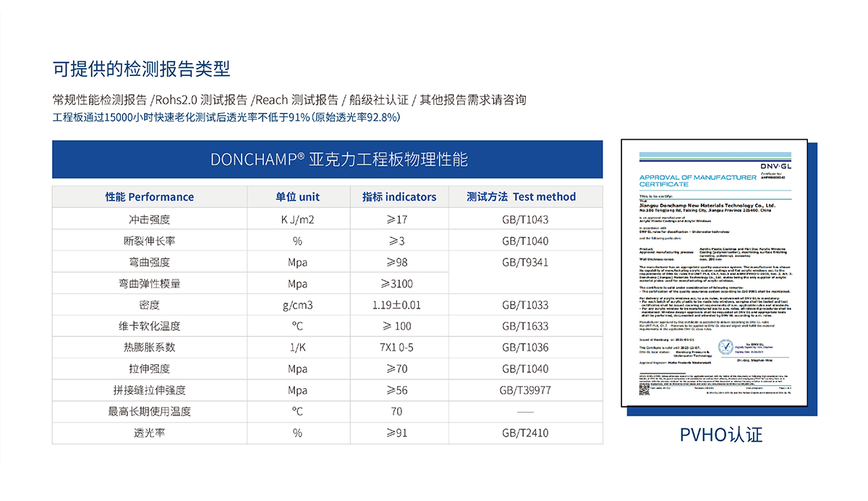
Task: Click the PVHO认证 caption
Action: pyautogui.click(x=721, y=434)
